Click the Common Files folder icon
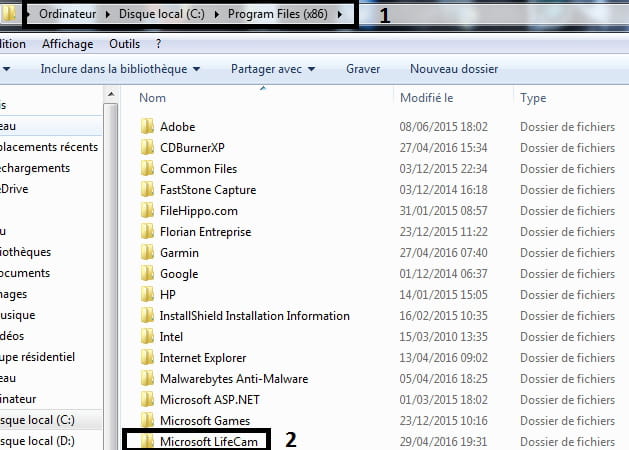 pyautogui.click(x=147, y=168)
